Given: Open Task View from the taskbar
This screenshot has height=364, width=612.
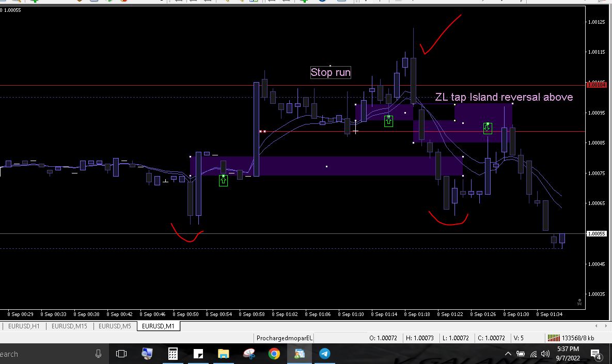Looking at the screenshot, I should point(121,354).
